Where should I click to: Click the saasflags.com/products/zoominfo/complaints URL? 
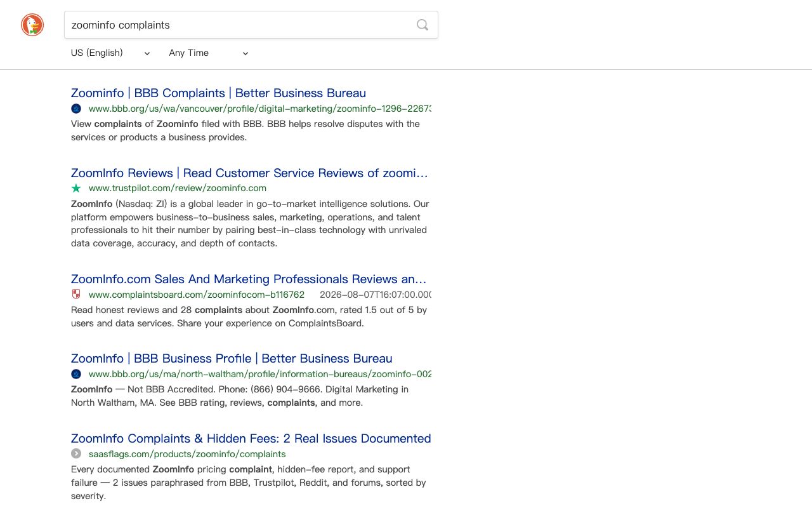[x=187, y=454]
